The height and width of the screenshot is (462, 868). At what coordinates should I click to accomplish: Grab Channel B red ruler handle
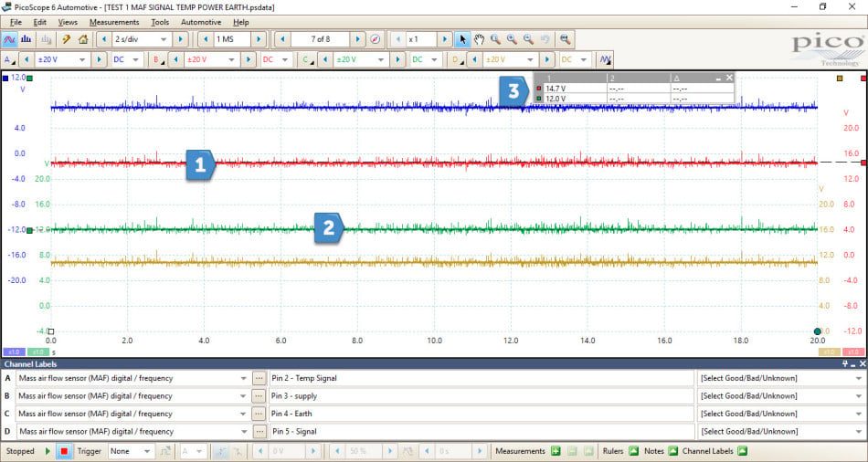point(863,163)
